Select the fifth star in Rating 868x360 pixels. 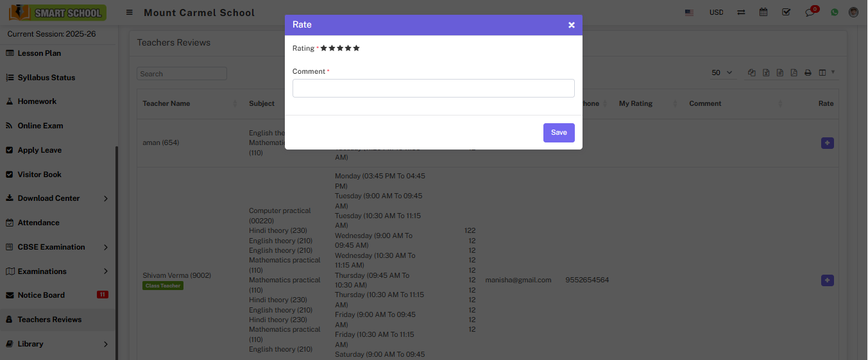click(x=357, y=48)
